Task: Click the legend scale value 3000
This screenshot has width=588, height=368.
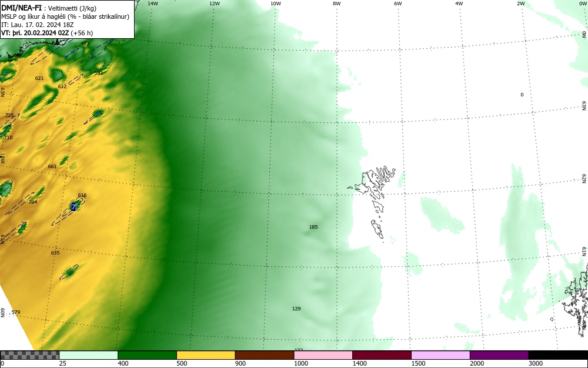Action: click(536, 363)
